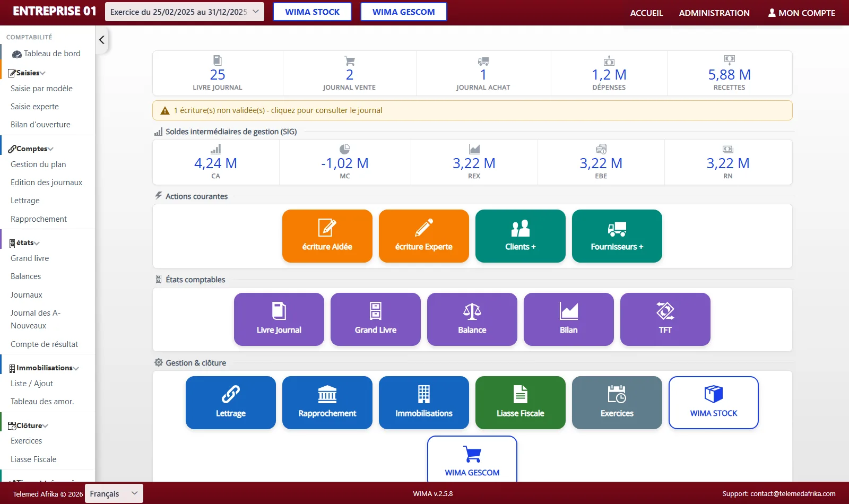Open Grand livre in the sidebar
Image resolution: width=849 pixels, height=504 pixels.
point(30,258)
